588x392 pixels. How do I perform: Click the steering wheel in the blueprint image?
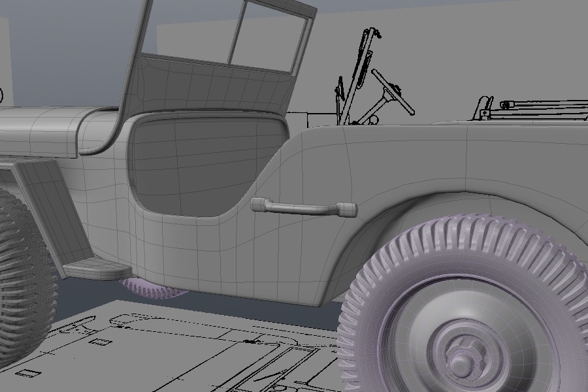pos(393,92)
